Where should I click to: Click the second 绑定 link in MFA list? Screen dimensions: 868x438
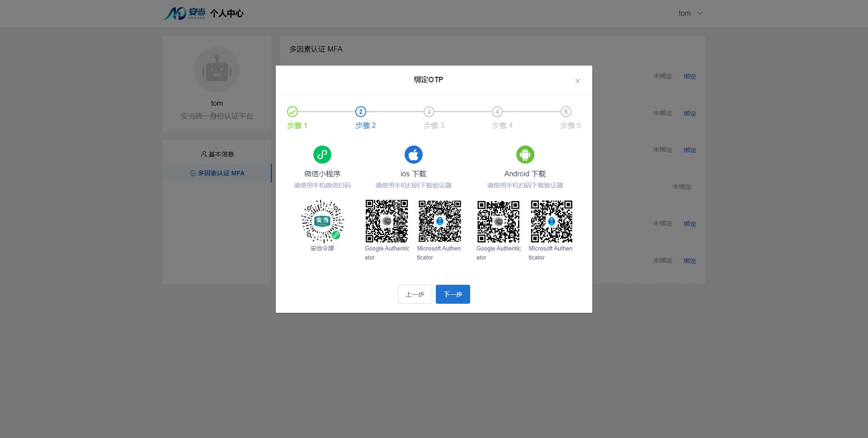(x=690, y=113)
